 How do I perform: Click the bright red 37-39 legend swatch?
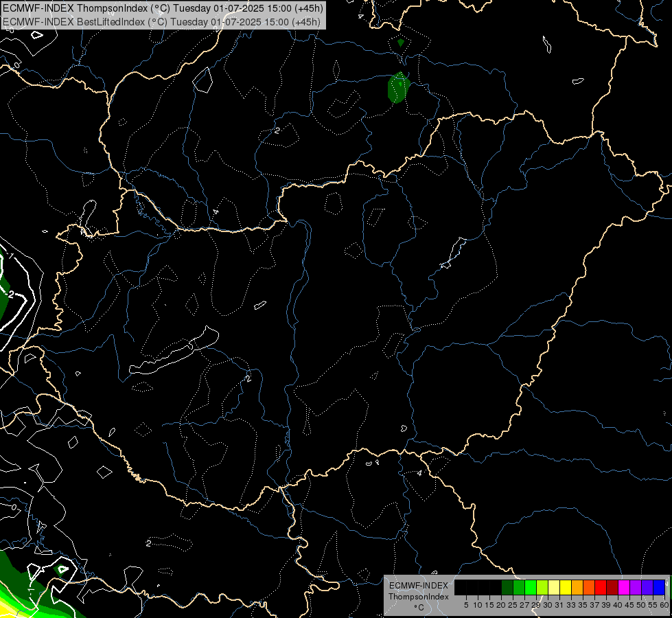point(601,587)
